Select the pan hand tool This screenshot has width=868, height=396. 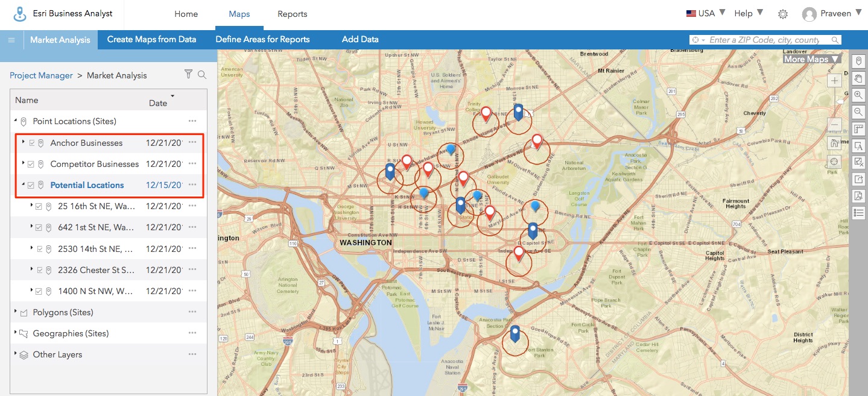pyautogui.click(x=858, y=78)
